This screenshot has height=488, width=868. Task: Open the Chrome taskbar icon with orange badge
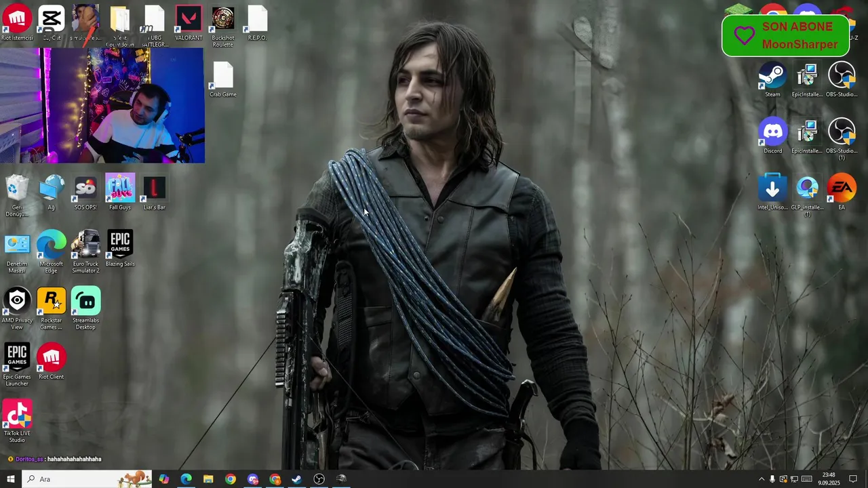[x=275, y=479]
